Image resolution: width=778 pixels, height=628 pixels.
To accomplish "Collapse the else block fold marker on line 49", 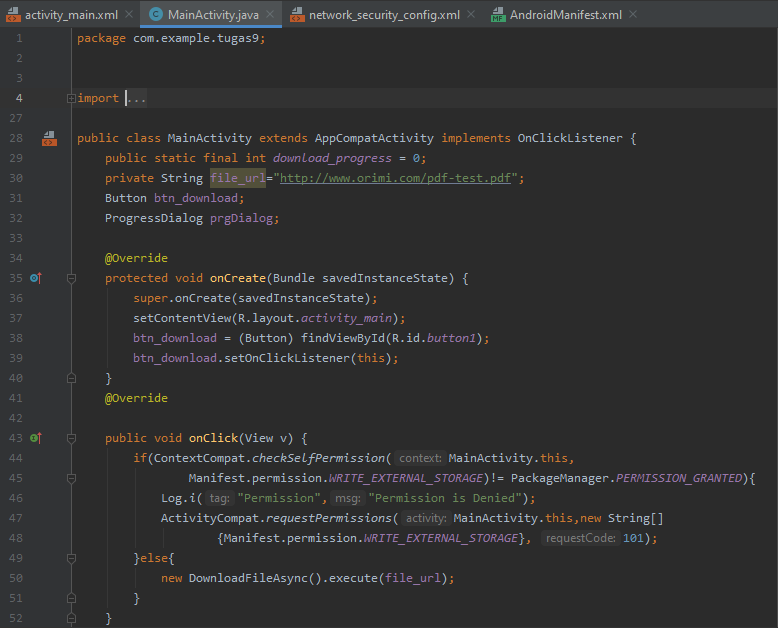I will click(x=71, y=559).
